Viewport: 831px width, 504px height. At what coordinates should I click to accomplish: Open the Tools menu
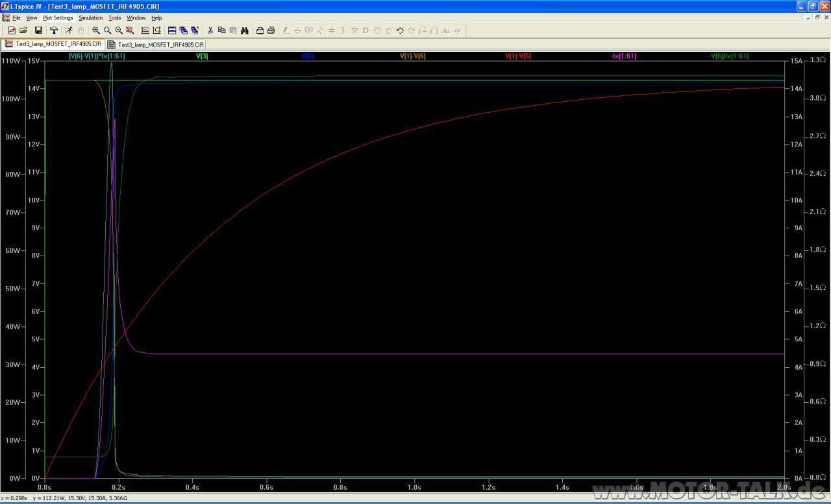tap(114, 18)
